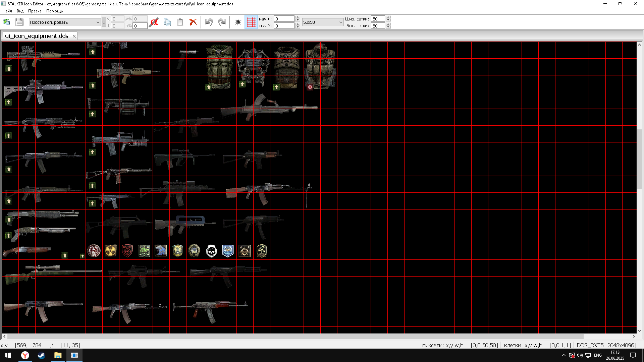Click the red medical cross icon under armor

(310, 87)
